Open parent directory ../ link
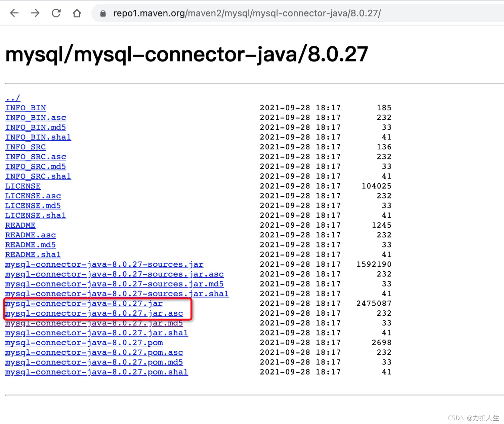Viewport: 504px width, 424px height. pos(13,98)
